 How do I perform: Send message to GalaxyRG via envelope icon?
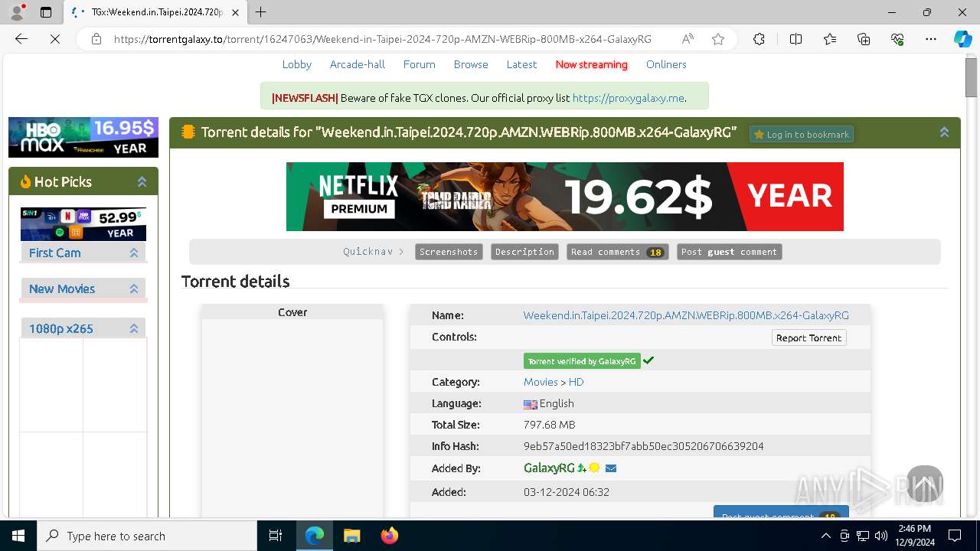coord(611,468)
